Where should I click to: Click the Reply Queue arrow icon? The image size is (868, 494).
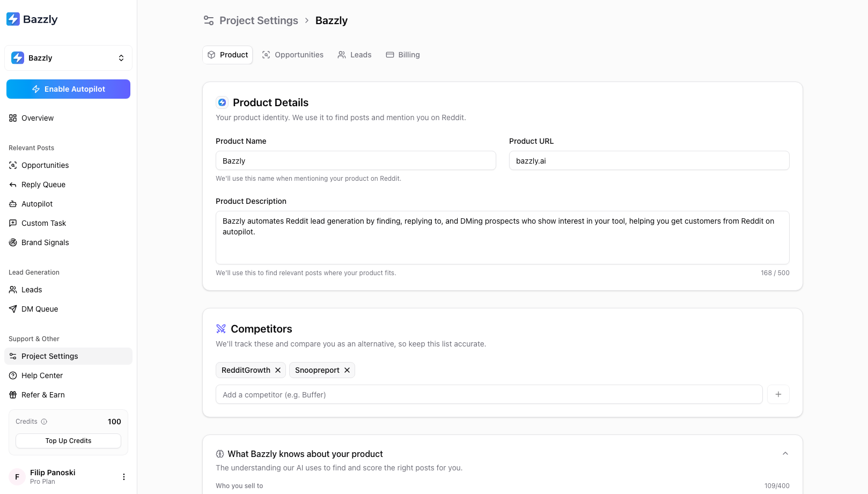(x=13, y=185)
